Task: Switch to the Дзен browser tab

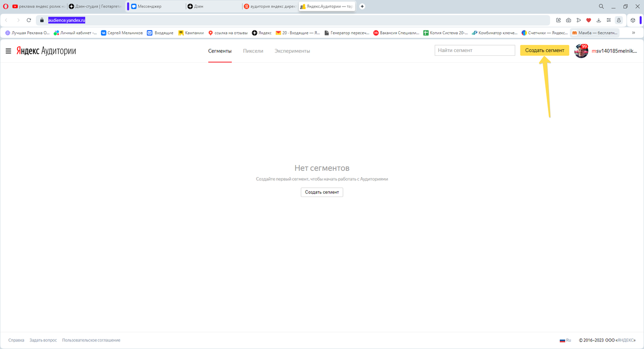Action: click(x=213, y=6)
